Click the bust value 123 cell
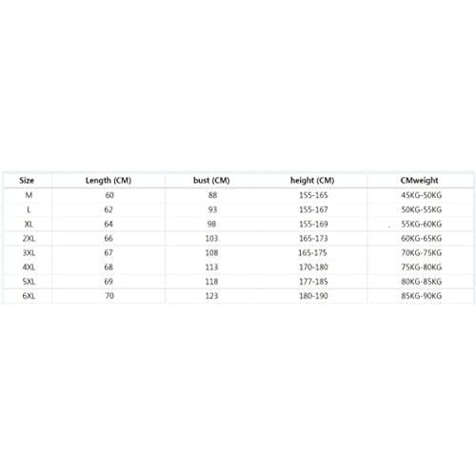Viewport: 476px width, 476px height. coord(211,296)
